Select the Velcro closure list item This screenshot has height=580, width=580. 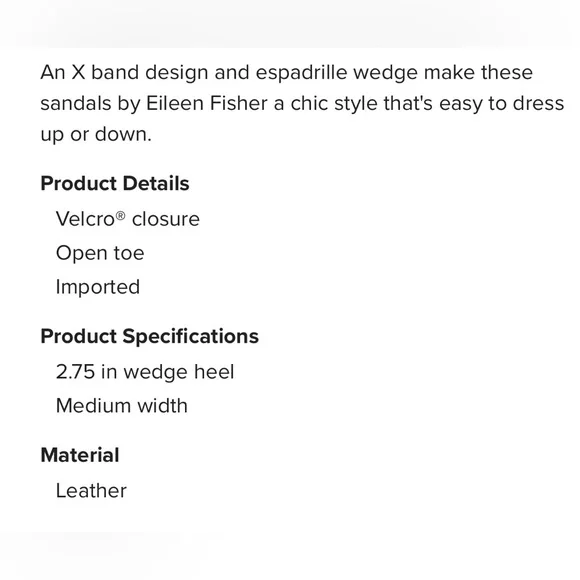pyautogui.click(x=128, y=219)
